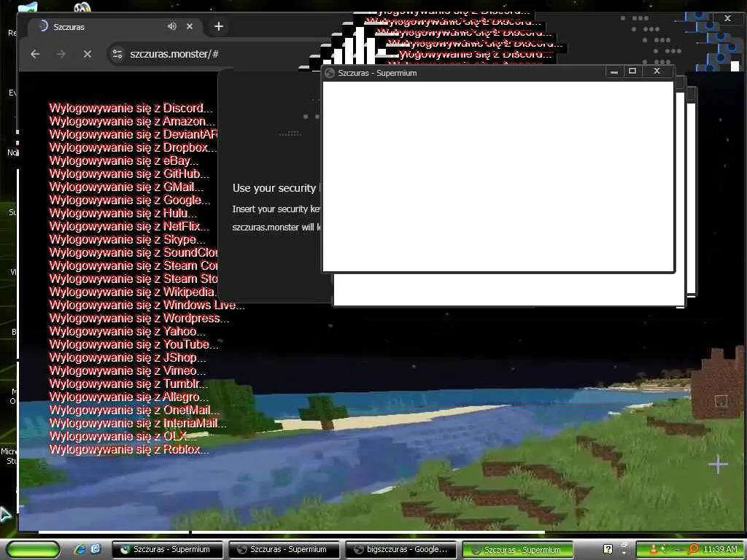
Task: Open the green Start button
Action: pyautogui.click(x=34, y=549)
